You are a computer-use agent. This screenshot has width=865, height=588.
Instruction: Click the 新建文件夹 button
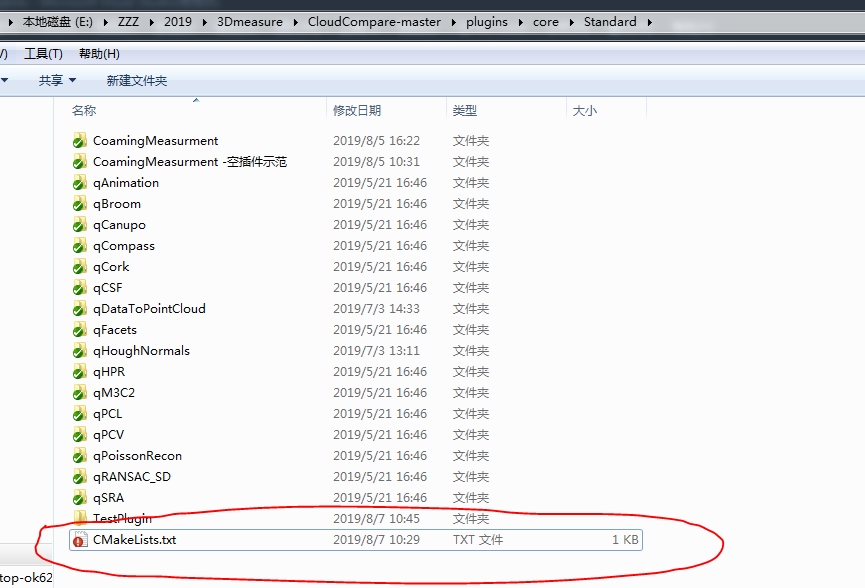(x=135, y=79)
